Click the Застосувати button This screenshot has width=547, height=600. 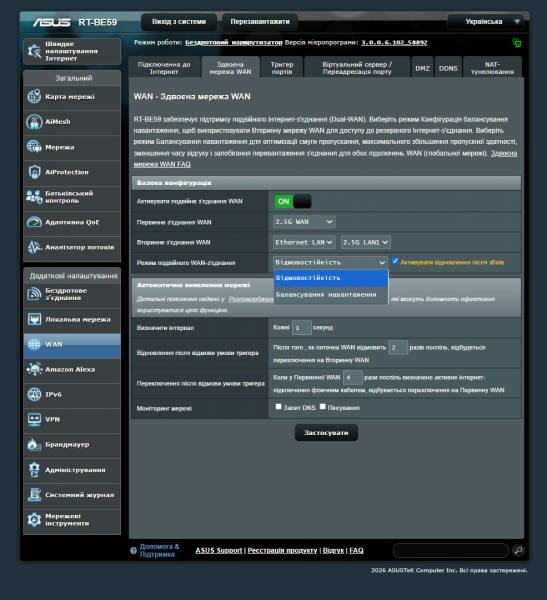(327, 433)
